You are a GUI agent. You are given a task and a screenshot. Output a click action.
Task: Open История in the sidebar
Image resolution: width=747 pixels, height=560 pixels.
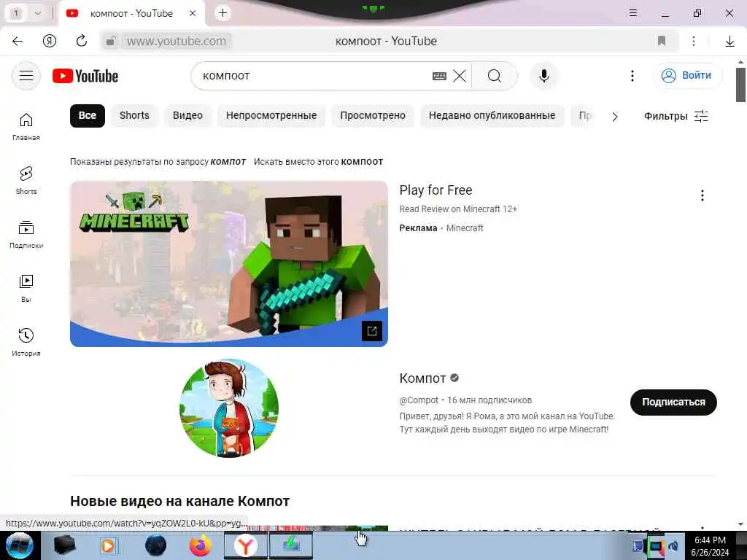(26, 342)
